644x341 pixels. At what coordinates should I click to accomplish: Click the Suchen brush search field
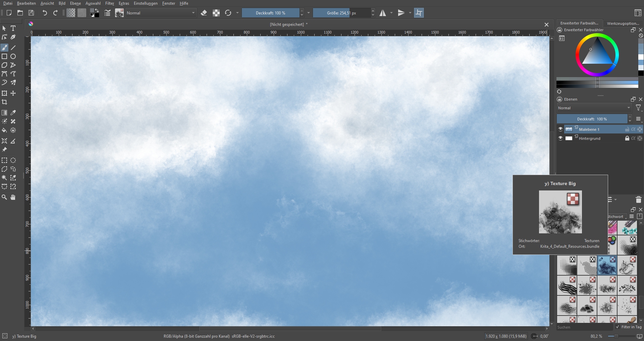click(x=585, y=327)
